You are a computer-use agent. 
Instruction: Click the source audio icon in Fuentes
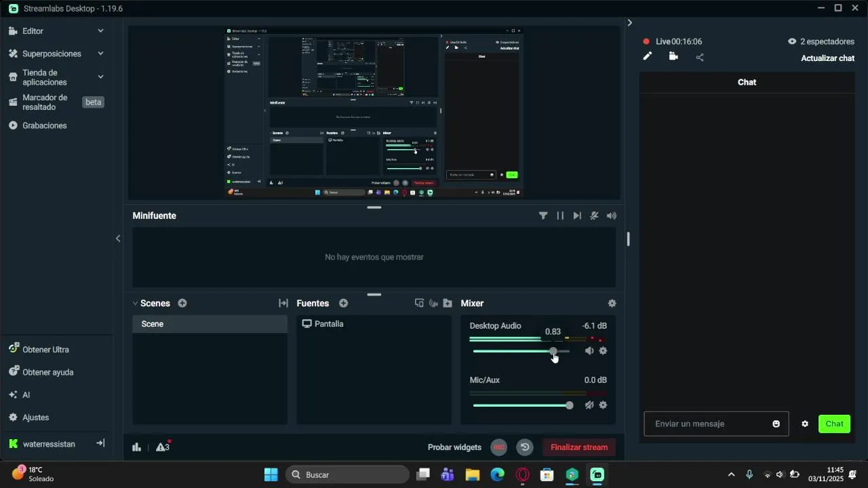433,303
